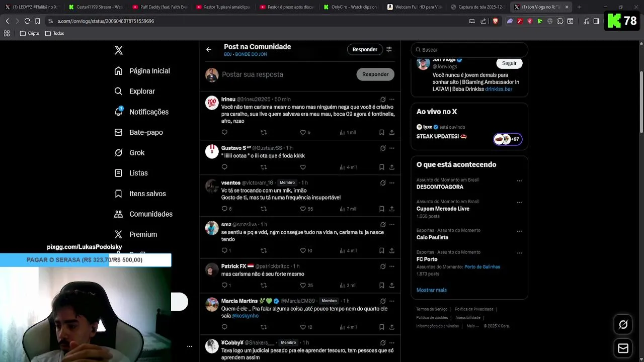Open more options on Patrick FX's post
Screen dimensions: 644x362
pyautogui.click(x=392, y=266)
